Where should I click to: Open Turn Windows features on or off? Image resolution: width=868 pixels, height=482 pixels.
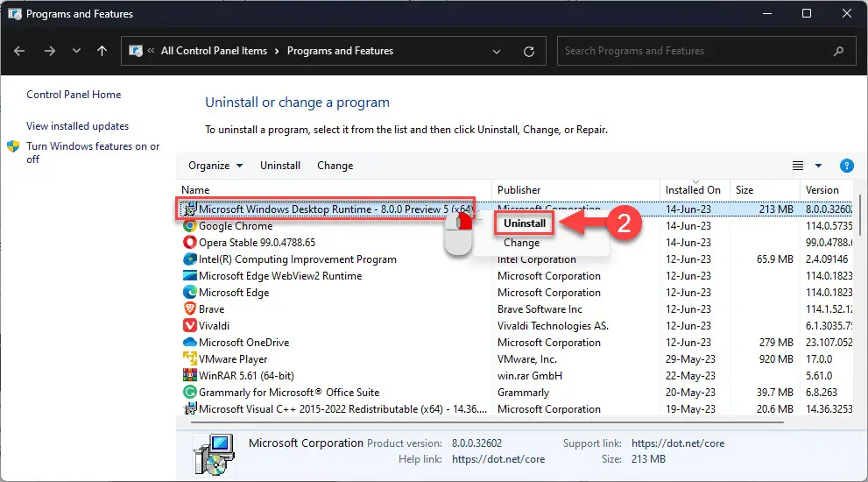coord(93,152)
